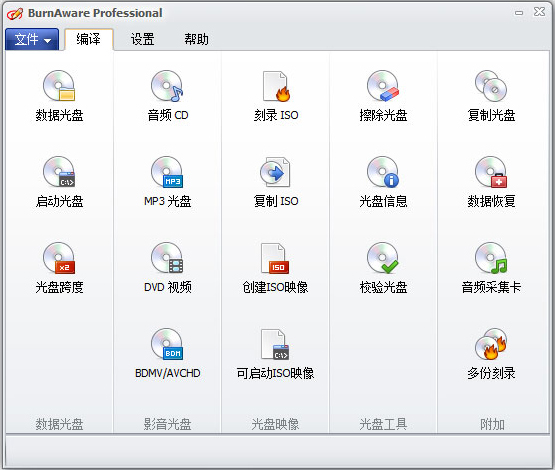Click the 附加 category label
The image size is (555, 470).
(x=492, y=424)
